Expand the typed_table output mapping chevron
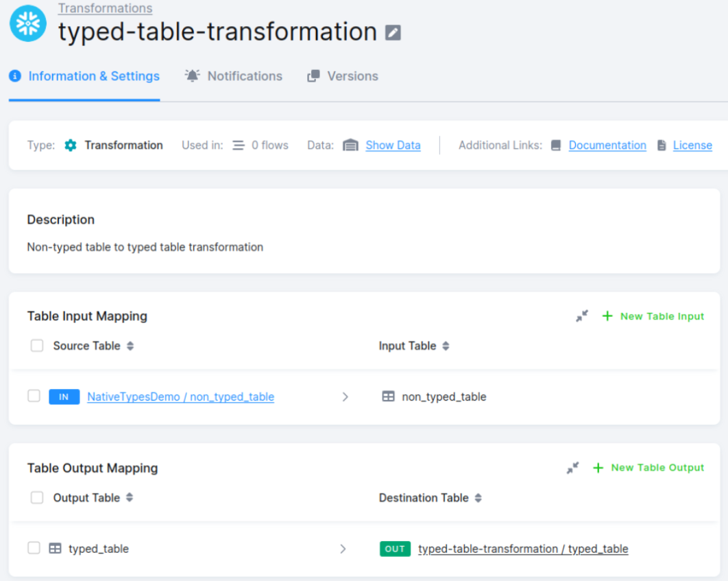The width and height of the screenshot is (728, 581). 343,549
